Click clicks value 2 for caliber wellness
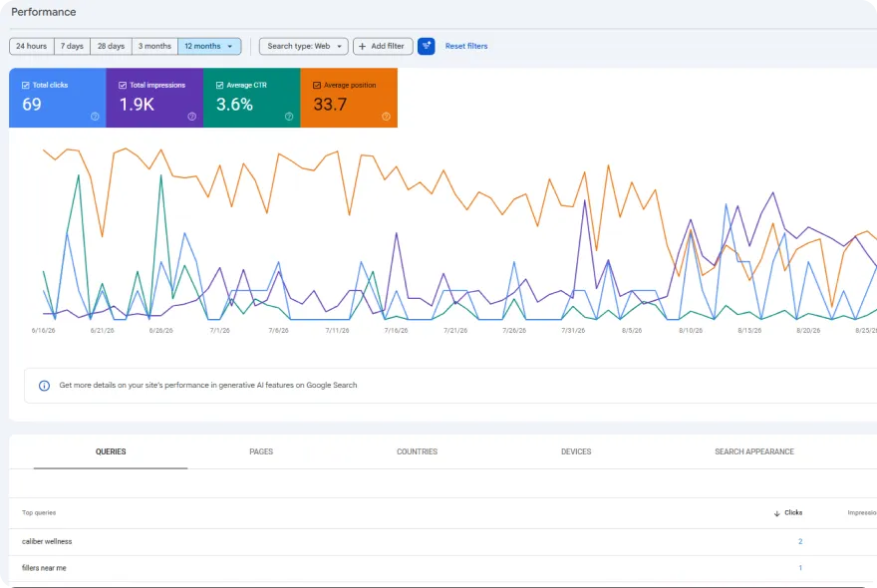Screen dimensions: 877x588 coord(800,541)
